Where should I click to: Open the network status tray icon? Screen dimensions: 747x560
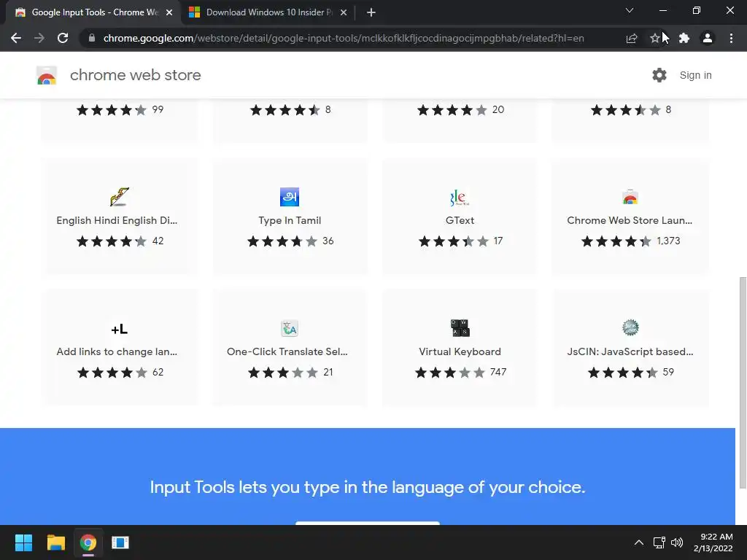point(659,542)
